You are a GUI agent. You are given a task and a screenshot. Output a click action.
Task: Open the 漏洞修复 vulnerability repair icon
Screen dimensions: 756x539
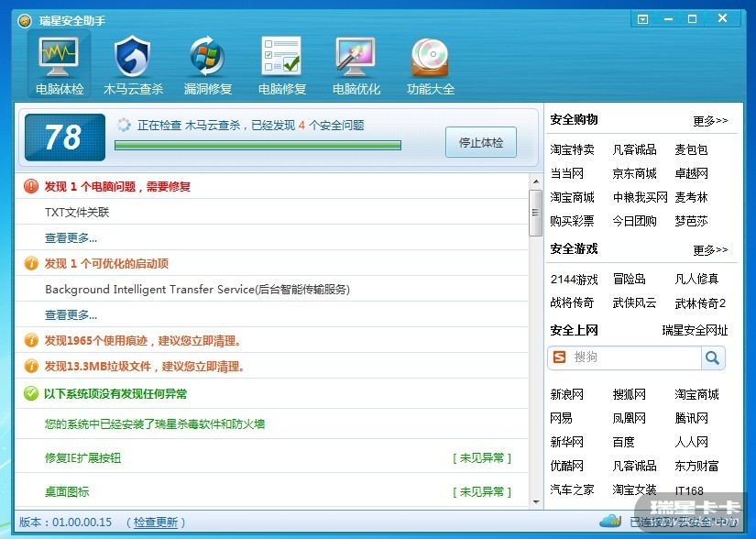point(207,64)
